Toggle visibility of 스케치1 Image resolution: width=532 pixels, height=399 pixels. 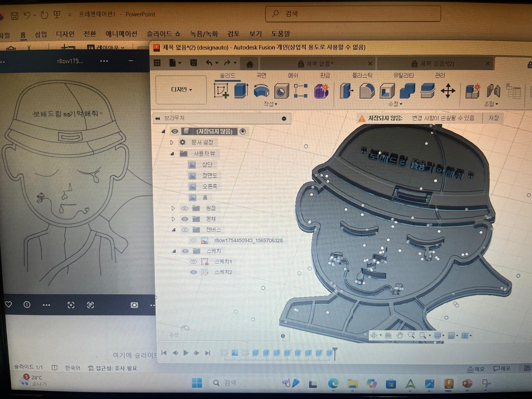[x=194, y=262]
